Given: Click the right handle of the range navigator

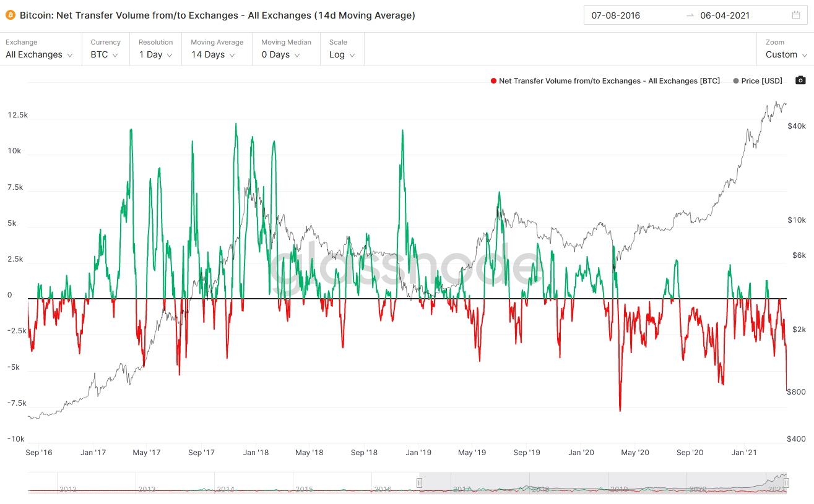Looking at the screenshot, I should pos(786,483).
